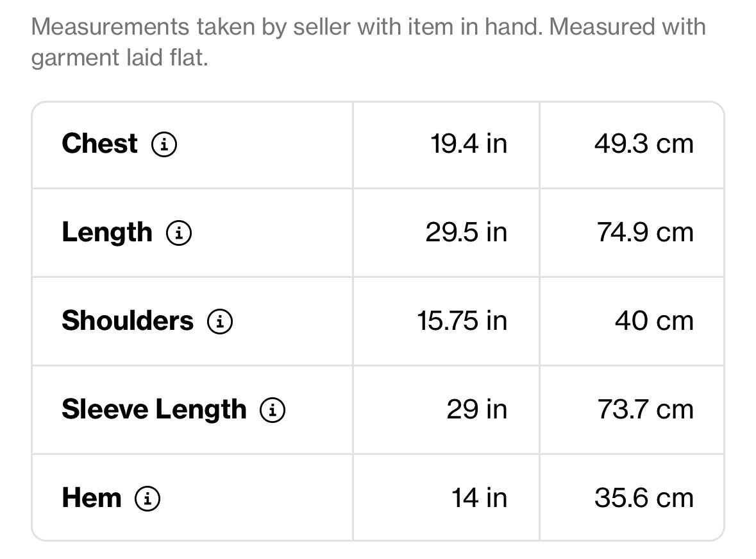Click the 14 in hem value
756x559 pixels.
(479, 498)
